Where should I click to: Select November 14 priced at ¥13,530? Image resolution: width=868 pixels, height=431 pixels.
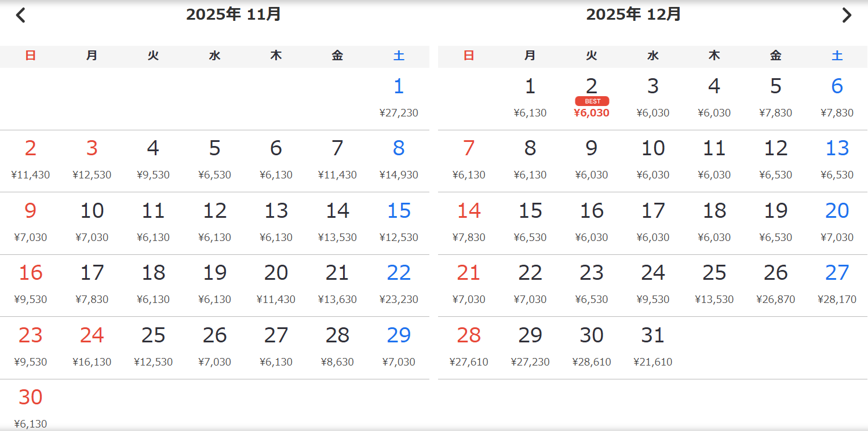point(337,222)
